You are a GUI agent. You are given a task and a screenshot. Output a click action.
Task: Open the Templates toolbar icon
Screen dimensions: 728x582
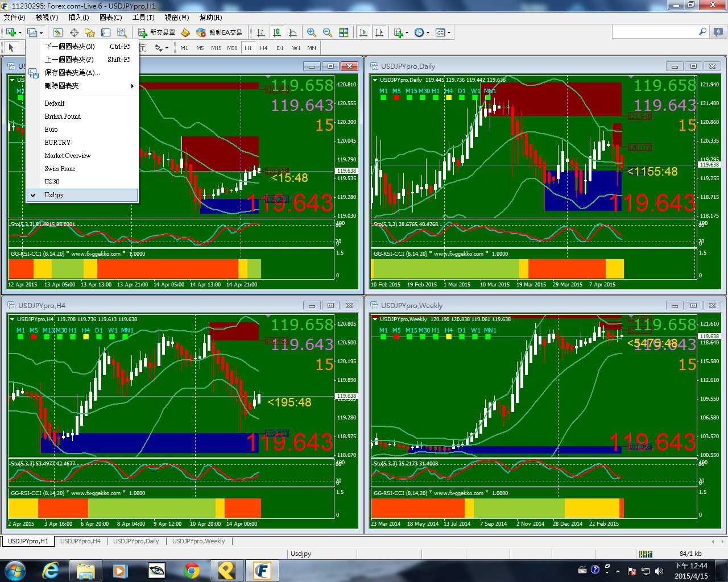pos(440,32)
